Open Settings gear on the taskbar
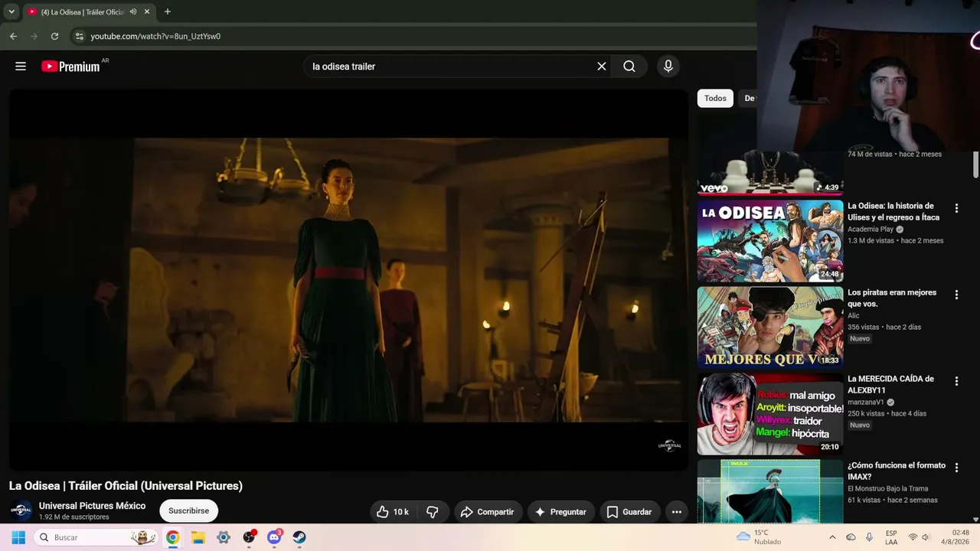Screen dimensions: 980x551 click(x=224, y=537)
